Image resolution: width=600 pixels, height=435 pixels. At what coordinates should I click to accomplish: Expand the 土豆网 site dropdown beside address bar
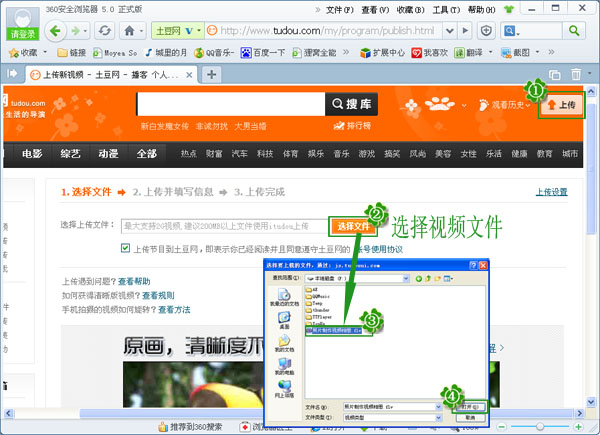point(199,31)
